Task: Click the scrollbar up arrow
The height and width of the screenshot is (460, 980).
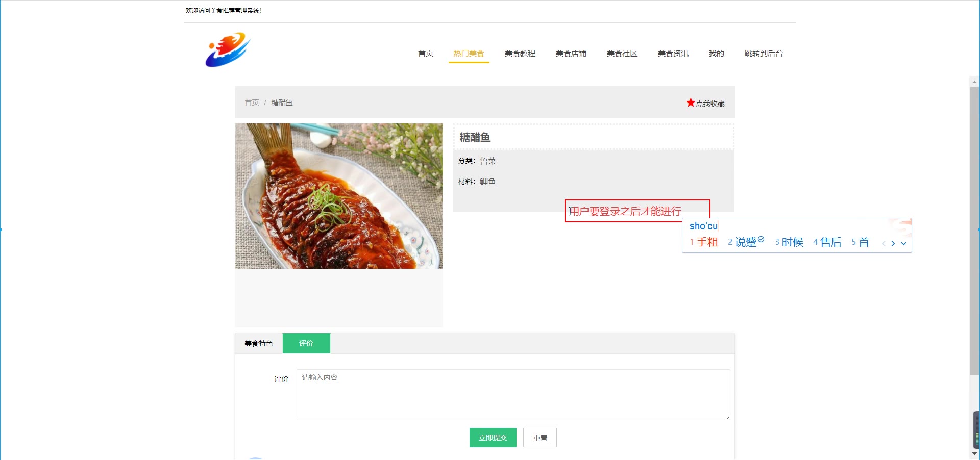Action: point(974,82)
